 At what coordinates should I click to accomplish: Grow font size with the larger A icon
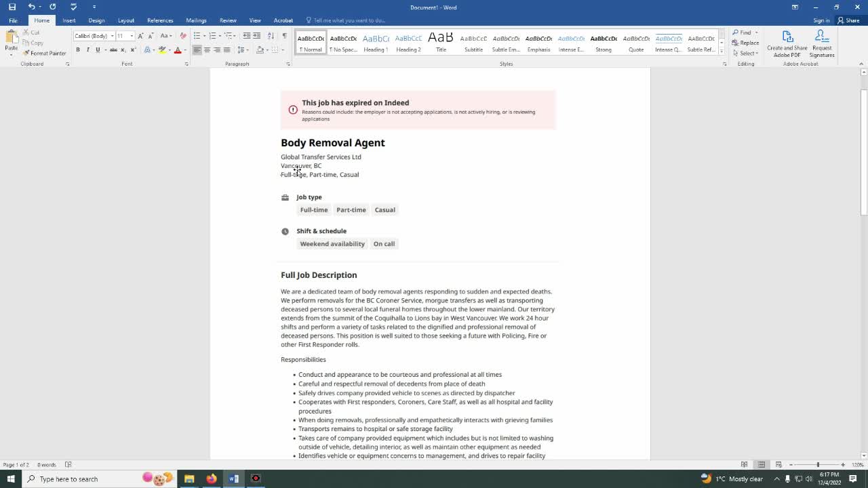point(140,36)
